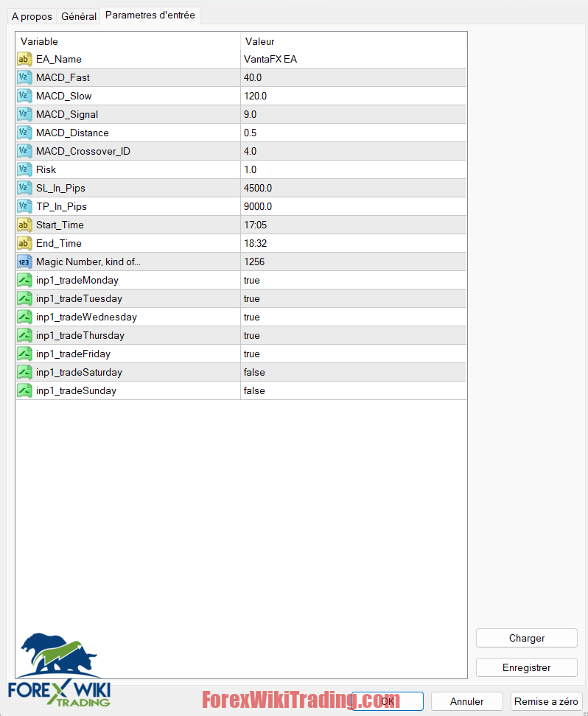
Task: Click the boolean icon beside inp1_tradeSaturday
Action: click(x=24, y=372)
